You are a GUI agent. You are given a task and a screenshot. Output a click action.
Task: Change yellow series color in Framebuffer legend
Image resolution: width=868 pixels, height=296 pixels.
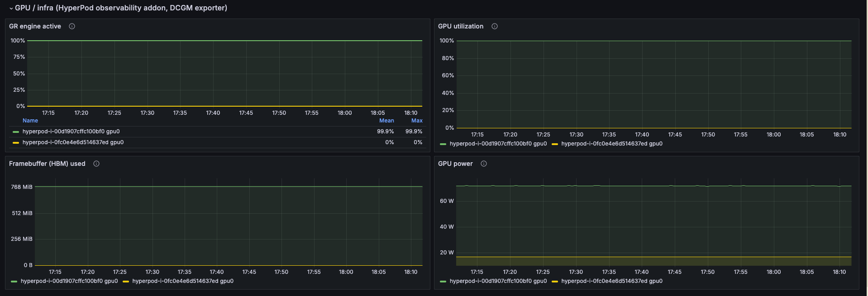click(126, 282)
